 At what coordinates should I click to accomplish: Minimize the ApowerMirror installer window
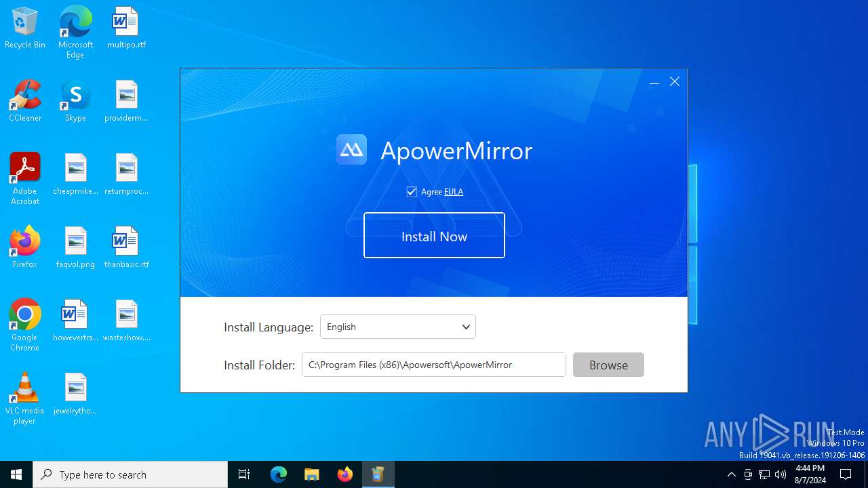coord(654,82)
